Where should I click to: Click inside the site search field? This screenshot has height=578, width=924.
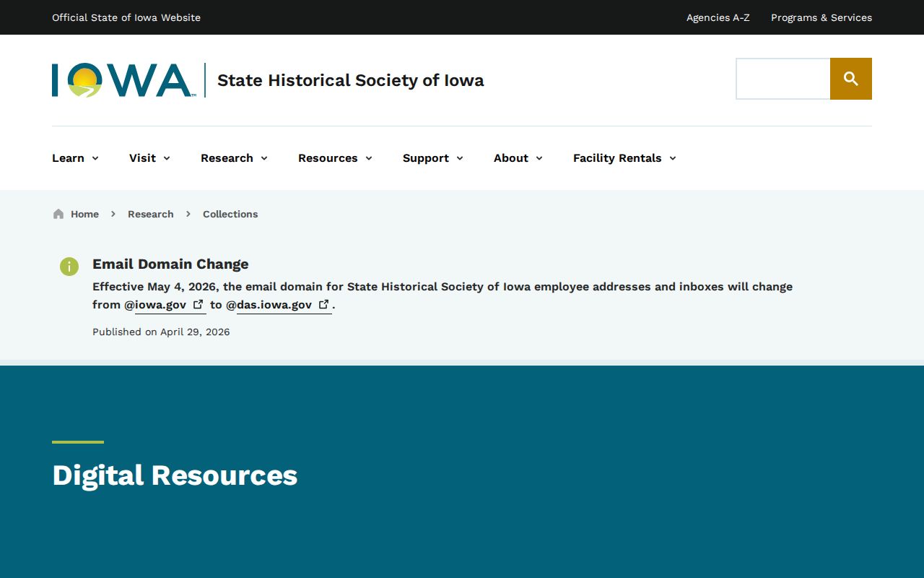click(783, 79)
